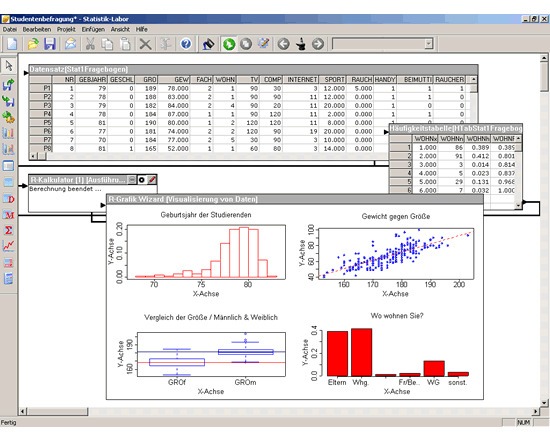Open the Ansicht menu

120,29
